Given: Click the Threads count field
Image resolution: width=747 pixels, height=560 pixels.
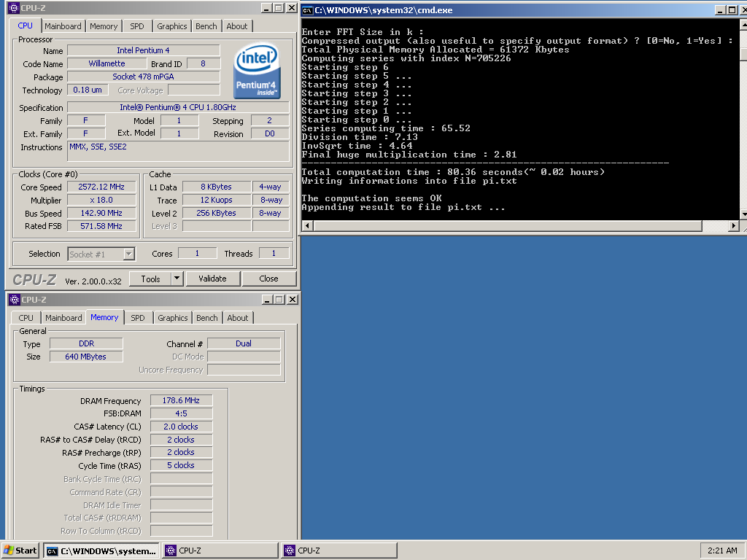Looking at the screenshot, I should point(274,253).
